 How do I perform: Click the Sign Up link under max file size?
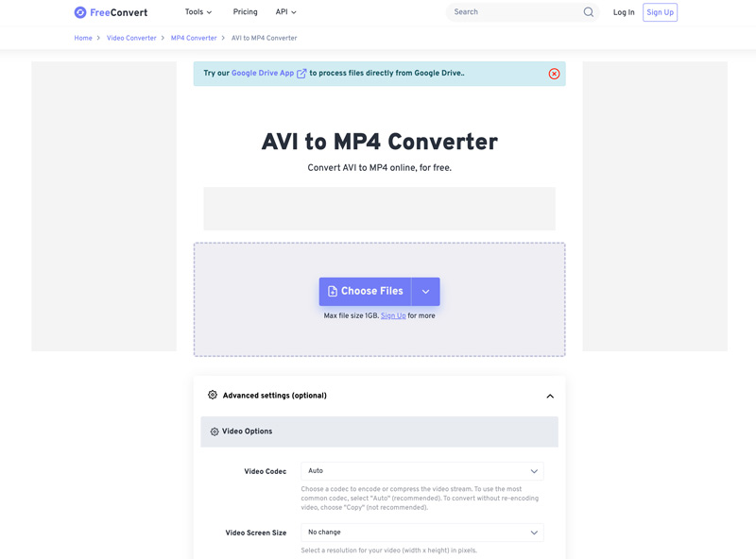coord(393,315)
